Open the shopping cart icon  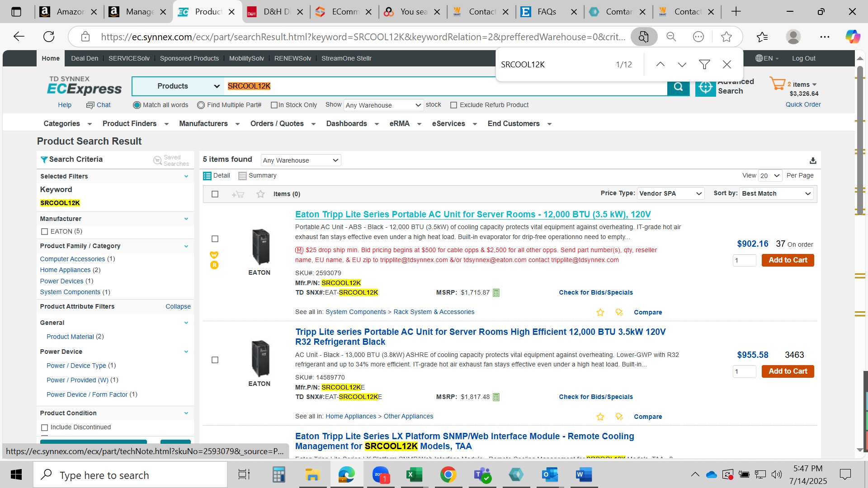[x=778, y=84]
